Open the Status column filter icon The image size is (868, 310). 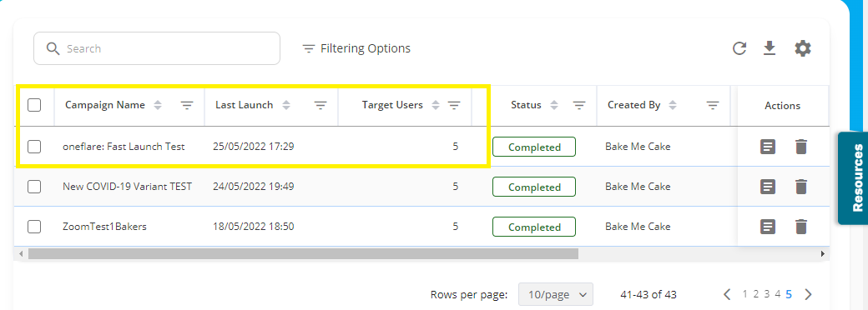click(x=579, y=106)
